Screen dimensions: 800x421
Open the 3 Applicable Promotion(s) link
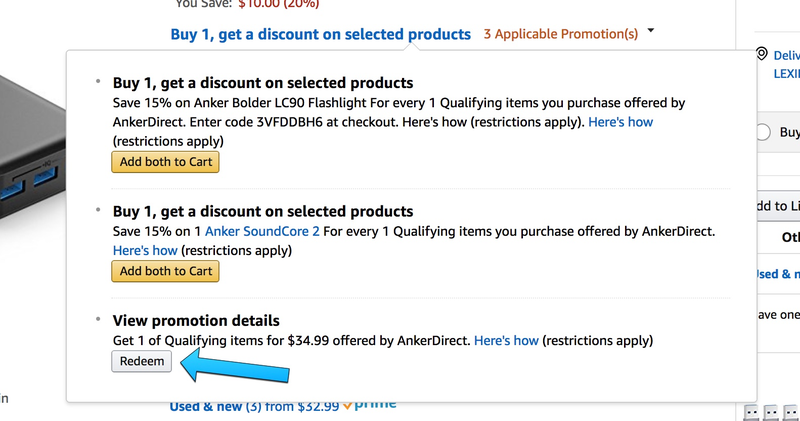click(x=561, y=34)
